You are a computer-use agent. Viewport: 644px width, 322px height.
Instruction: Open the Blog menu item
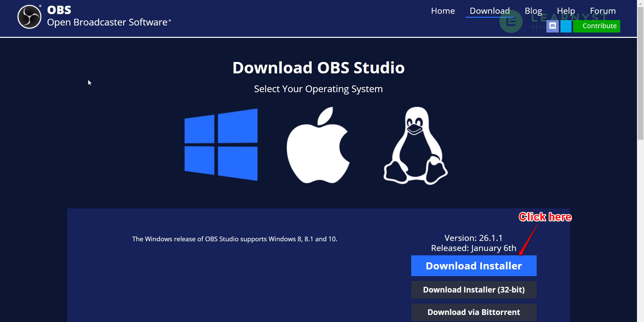[533, 11]
